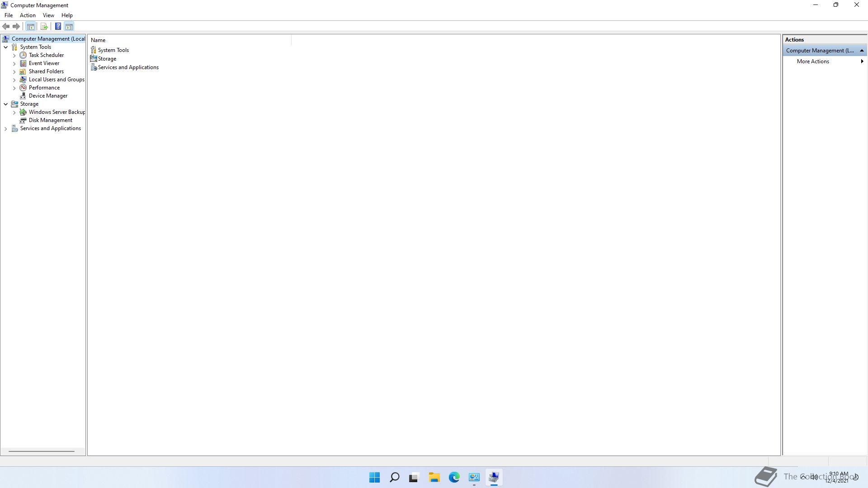Open the View menu
The width and height of the screenshot is (868, 488).
click(x=48, y=15)
